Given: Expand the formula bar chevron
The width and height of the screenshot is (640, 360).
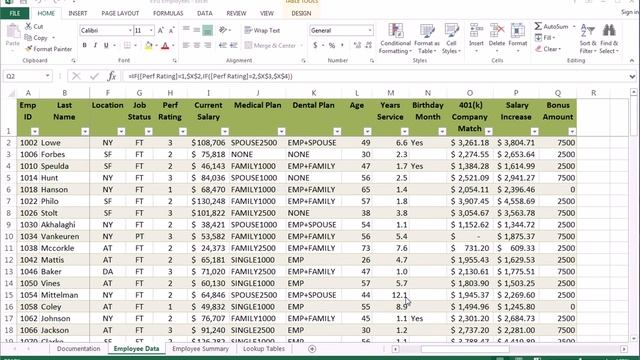Looking at the screenshot, I should 632,76.
